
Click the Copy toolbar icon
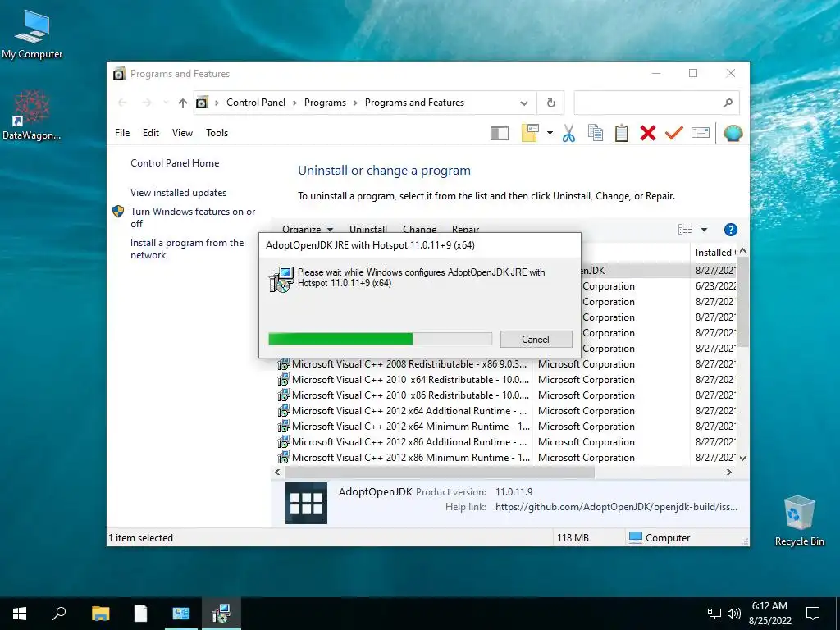(596, 133)
